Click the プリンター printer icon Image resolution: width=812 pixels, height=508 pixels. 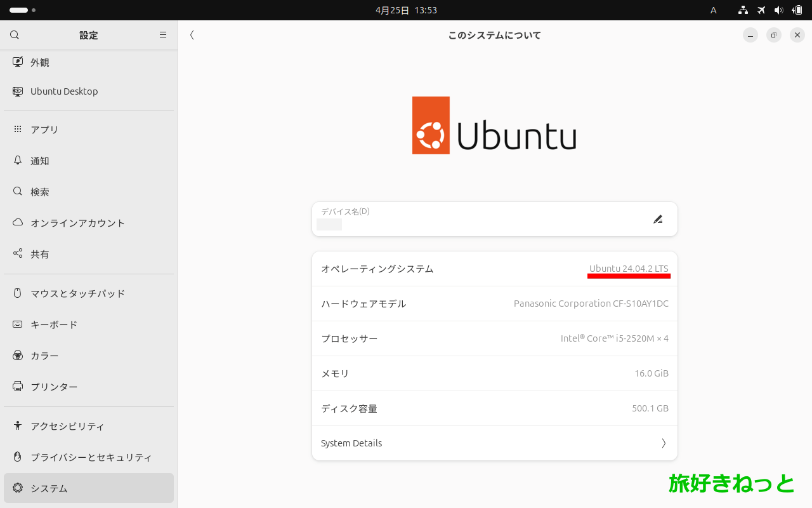(x=18, y=387)
